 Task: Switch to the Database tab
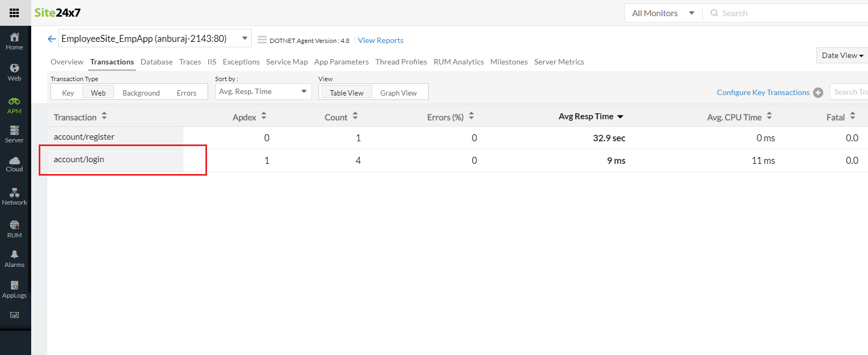156,62
